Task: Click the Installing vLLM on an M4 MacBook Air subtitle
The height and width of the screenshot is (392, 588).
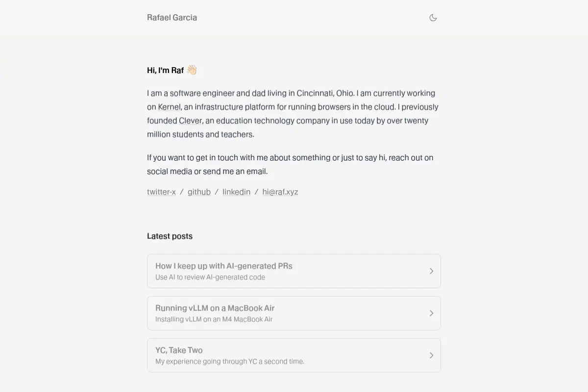Action: tap(214, 319)
